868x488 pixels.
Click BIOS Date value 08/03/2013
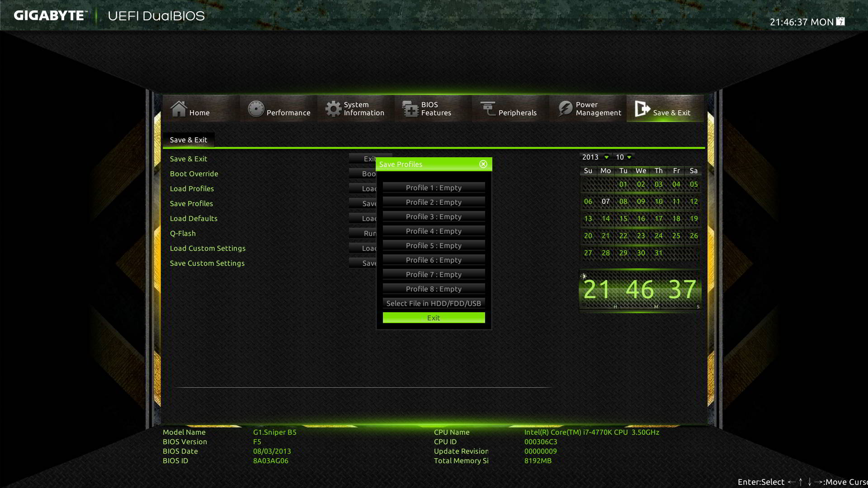pyautogui.click(x=272, y=451)
